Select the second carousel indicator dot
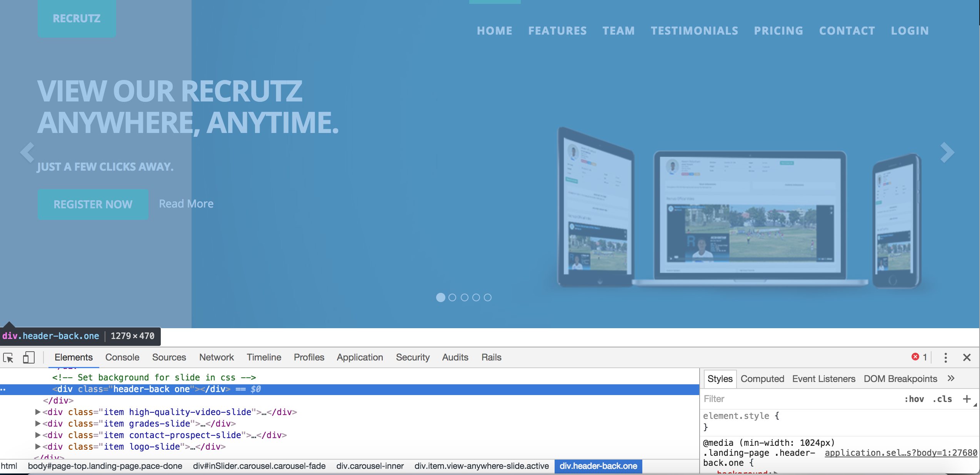The width and height of the screenshot is (980, 475). click(452, 297)
